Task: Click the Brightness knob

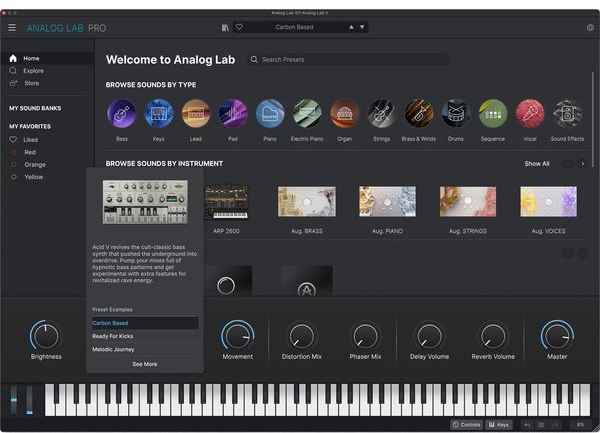Action: pyautogui.click(x=46, y=336)
